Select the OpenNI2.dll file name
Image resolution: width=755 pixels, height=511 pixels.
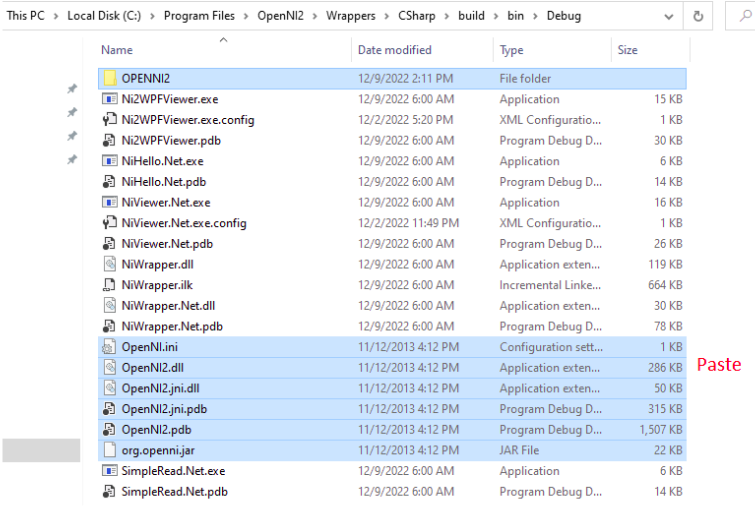coord(153,368)
